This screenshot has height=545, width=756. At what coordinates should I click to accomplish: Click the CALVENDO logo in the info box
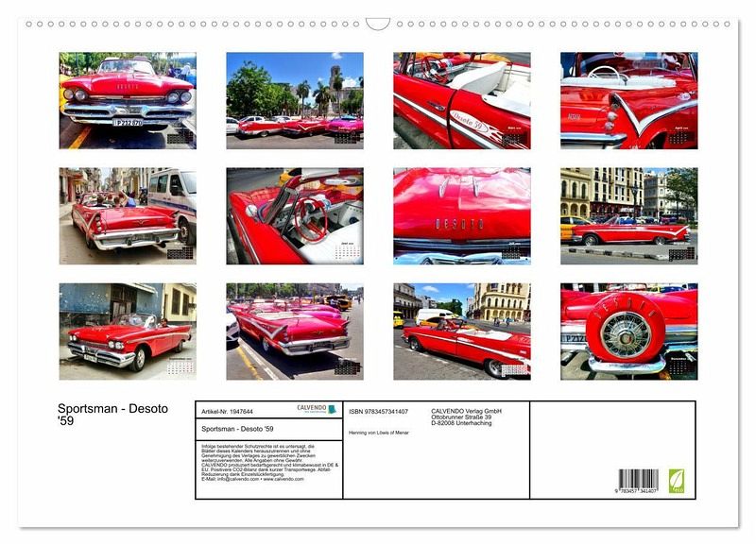(317, 409)
